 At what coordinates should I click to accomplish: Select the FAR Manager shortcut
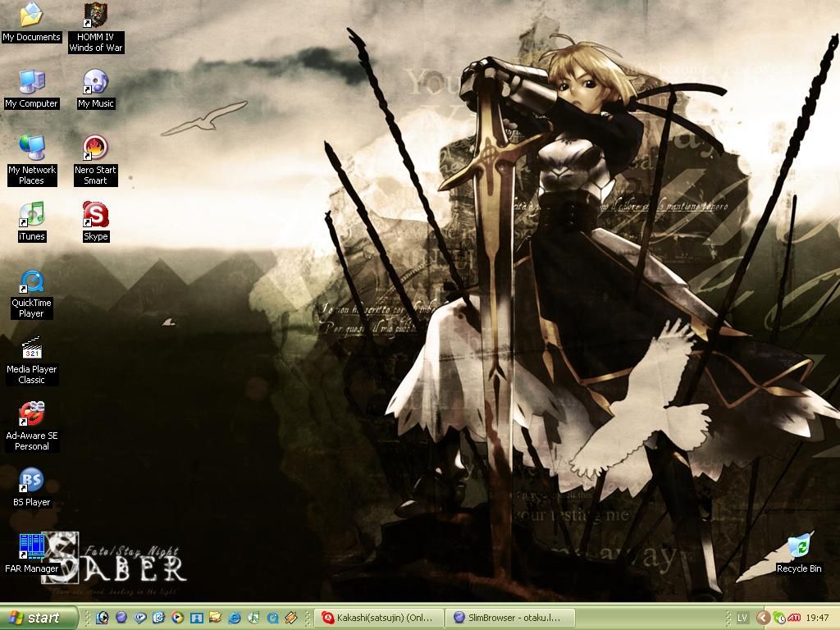(32, 555)
